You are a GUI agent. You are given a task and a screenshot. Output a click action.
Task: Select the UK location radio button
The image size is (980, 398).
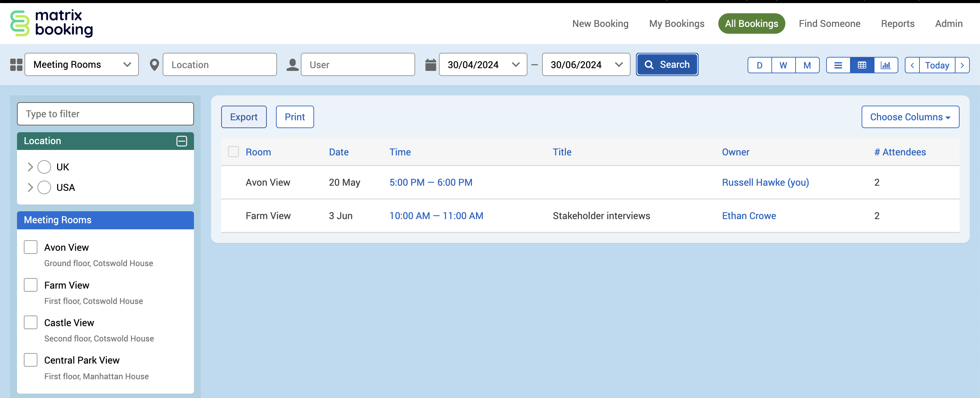pyautogui.click(x=44, y=167)
